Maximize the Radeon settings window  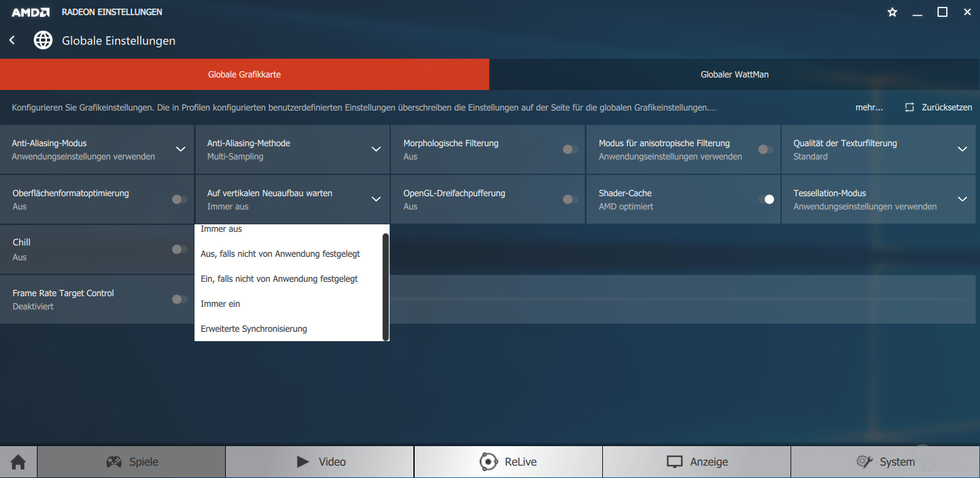click(x=942, y=12)
